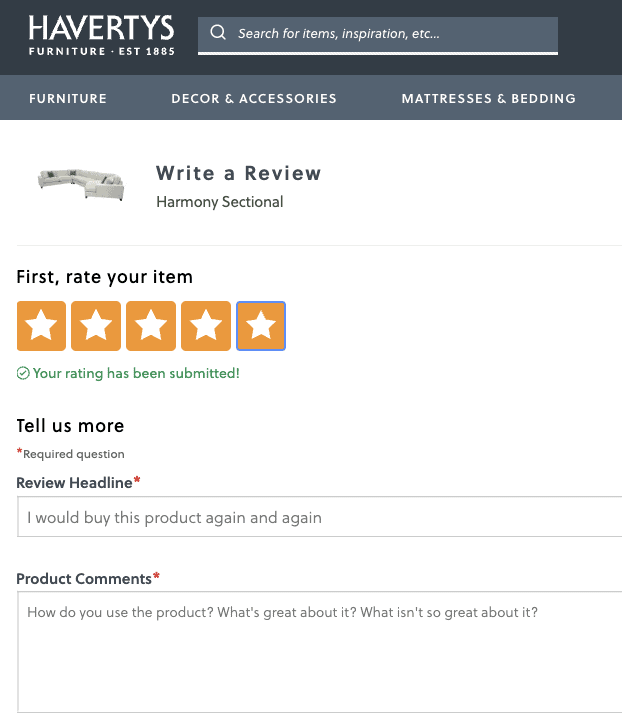Click inside the Product Comments text area
This screenshot has width=622, height=722.
click(320, 650)
